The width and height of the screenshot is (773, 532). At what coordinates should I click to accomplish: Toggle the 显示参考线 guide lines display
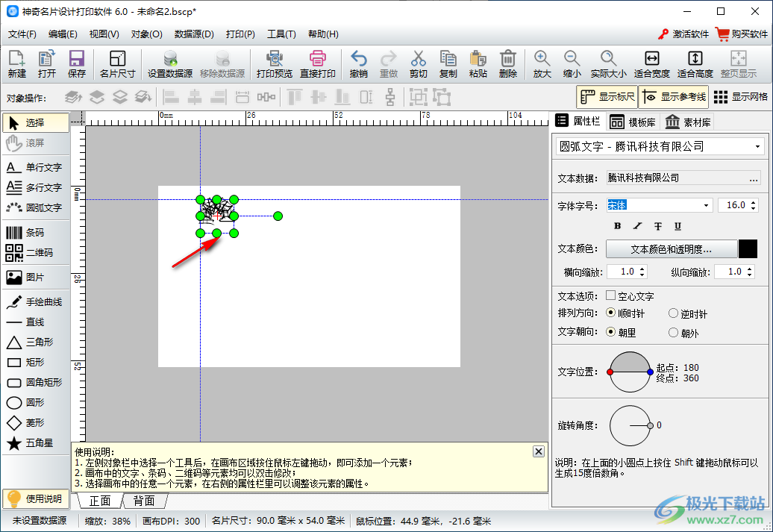[x=674, y=97]
